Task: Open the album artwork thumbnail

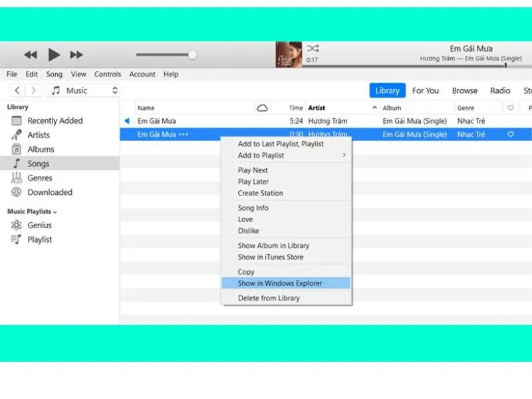Action: pyautogui.click(x=289, y=55)
